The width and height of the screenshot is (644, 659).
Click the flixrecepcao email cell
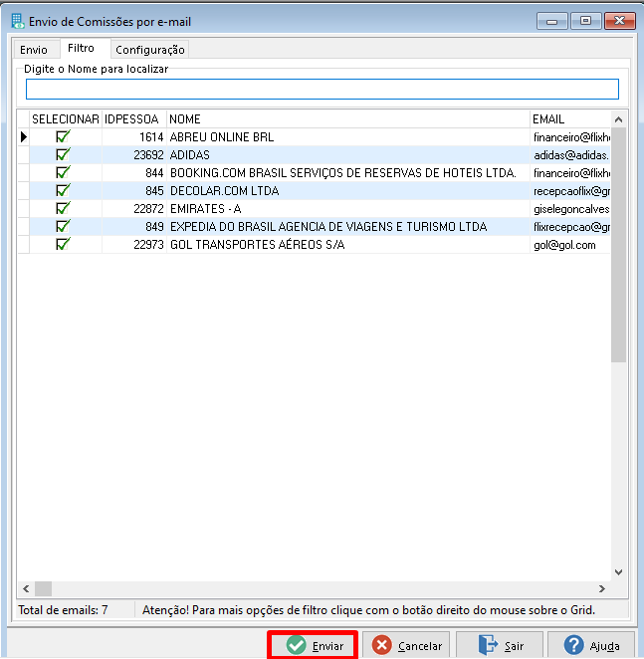570,227
